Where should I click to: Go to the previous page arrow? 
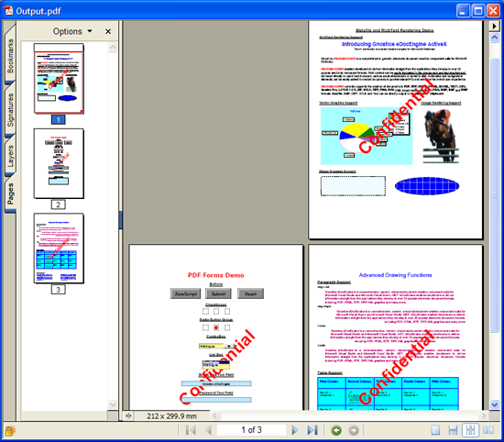point(208,430)
